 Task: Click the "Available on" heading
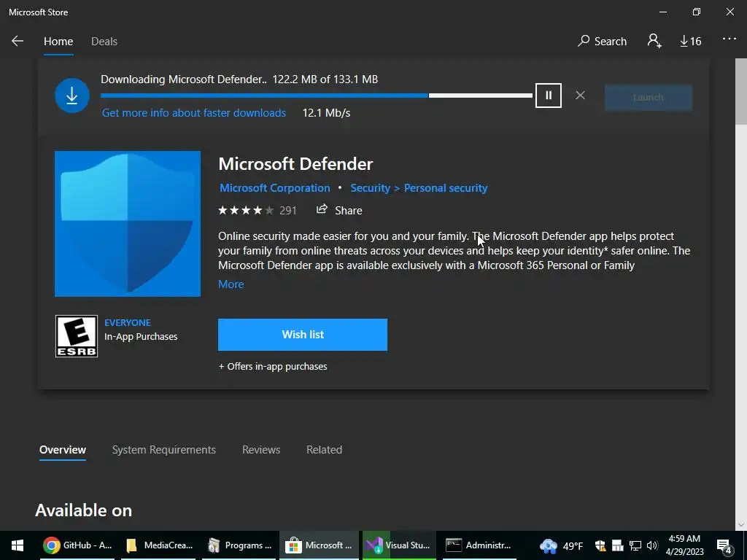point(83,510)
